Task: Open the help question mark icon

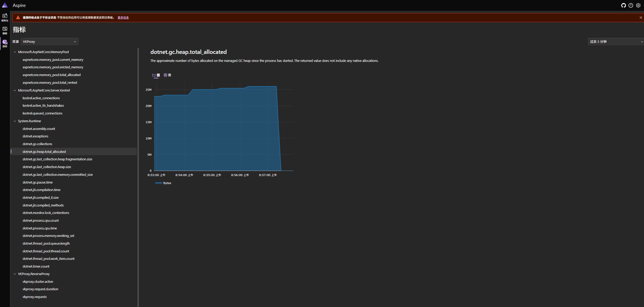Action: 631,5
